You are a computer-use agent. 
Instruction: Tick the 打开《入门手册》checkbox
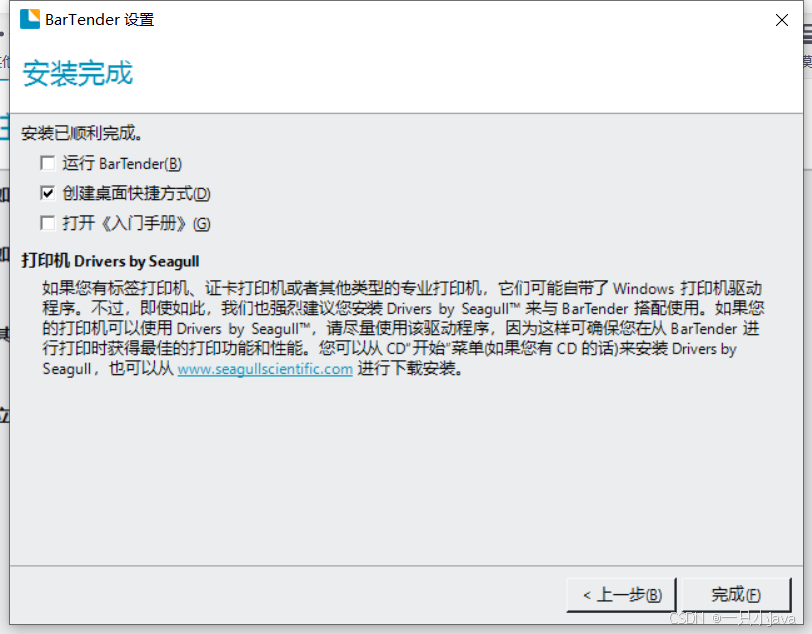point(48,223)
